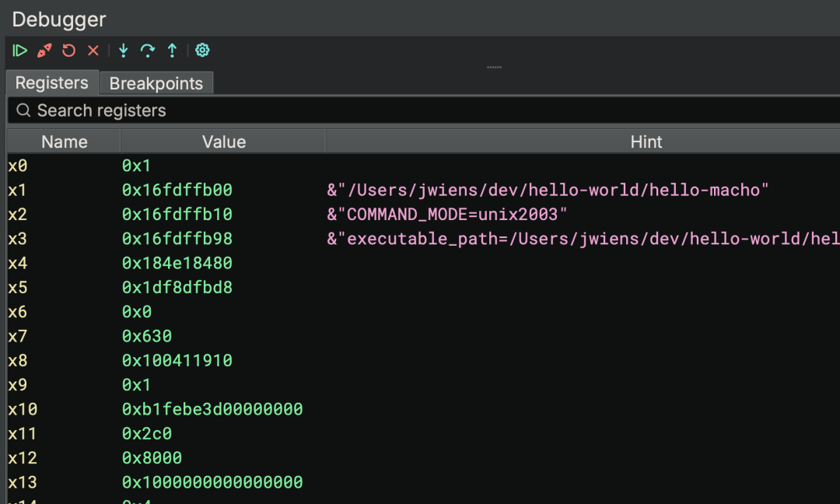Restart the debug session

[x=69, y=51]
